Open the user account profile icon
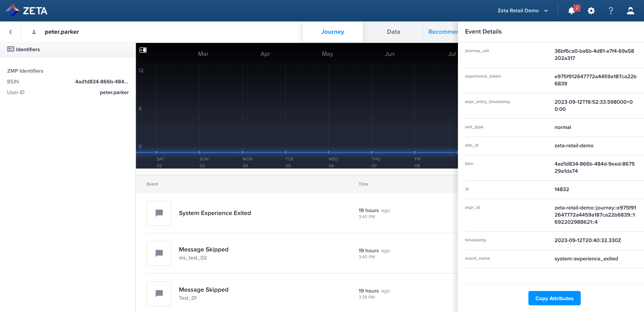The height and width of the screenshot is (312, 644). [x=630, y=11]
